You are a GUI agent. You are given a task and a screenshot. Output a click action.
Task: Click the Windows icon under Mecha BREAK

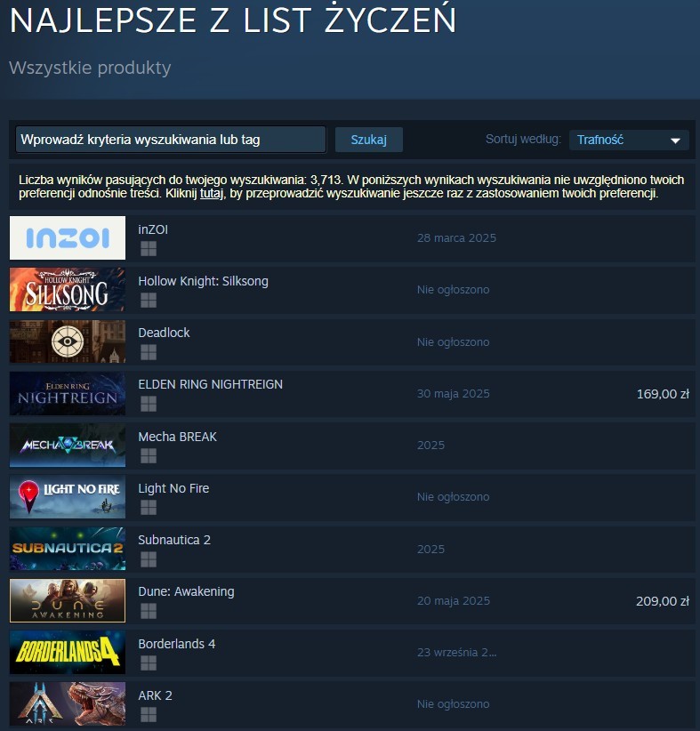[149, 455]
